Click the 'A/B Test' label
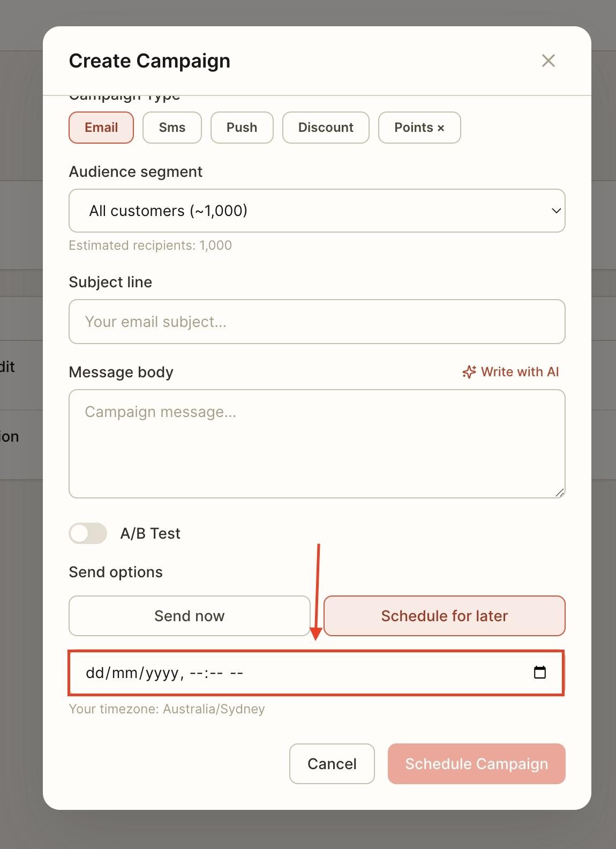 pyautogui.click(x=151, y=533)
